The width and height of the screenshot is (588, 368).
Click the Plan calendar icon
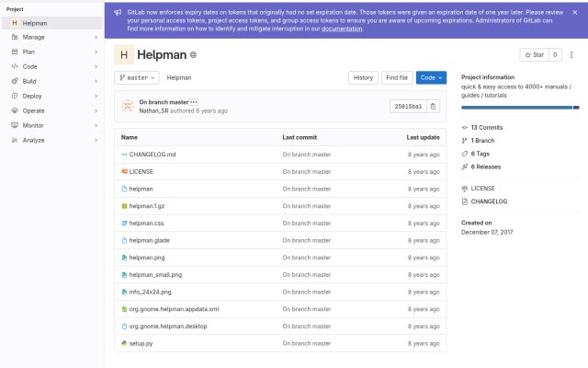coord(15,52)
